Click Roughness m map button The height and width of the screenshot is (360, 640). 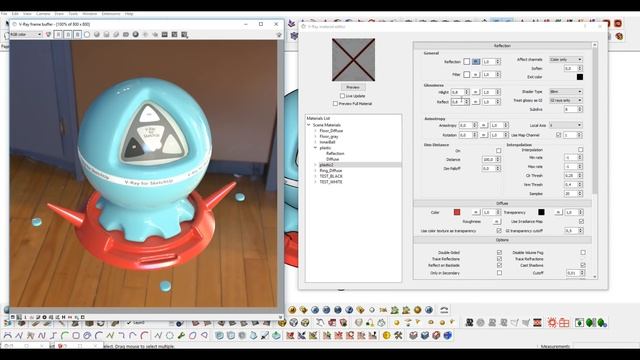[x=497, y=221]
